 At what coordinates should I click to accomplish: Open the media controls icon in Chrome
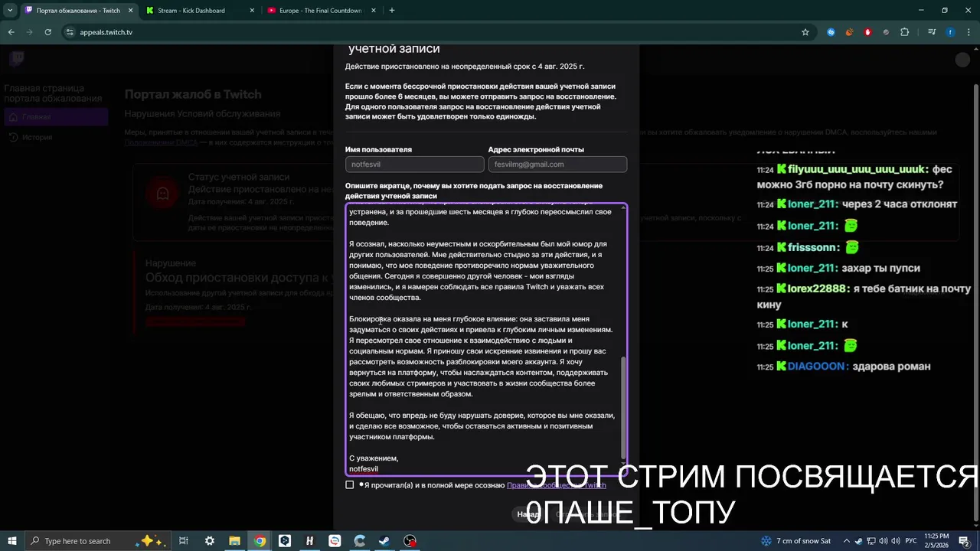coord(932,32)
